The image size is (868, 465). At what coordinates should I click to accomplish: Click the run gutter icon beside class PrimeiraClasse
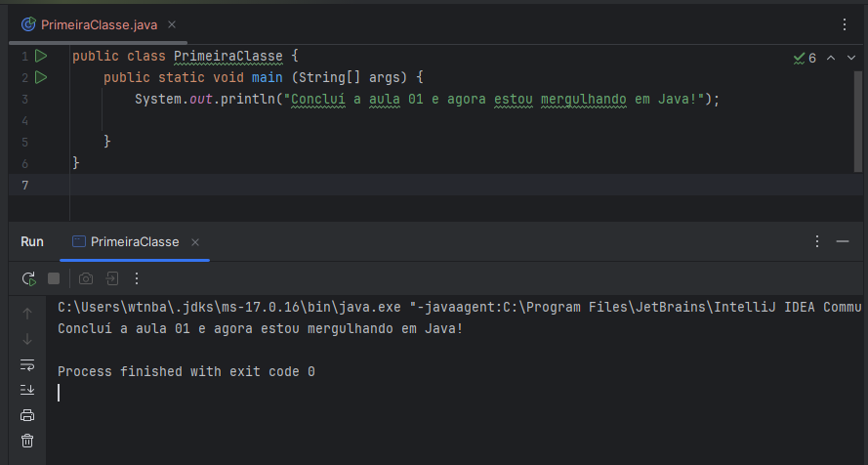[41, 57]
